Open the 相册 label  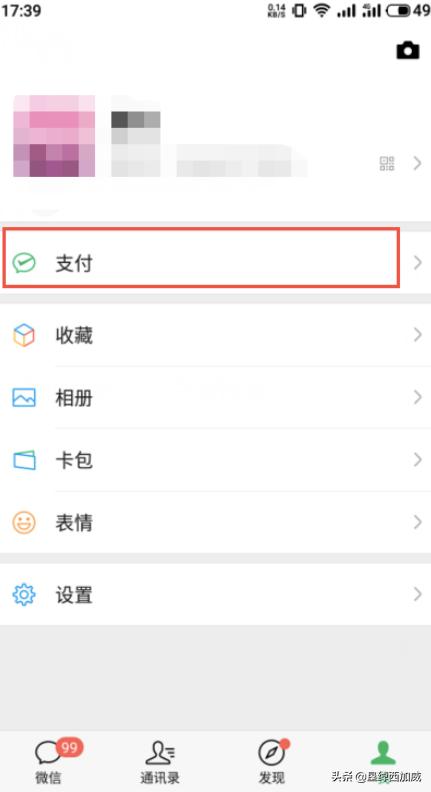click(x=74, y=398)
